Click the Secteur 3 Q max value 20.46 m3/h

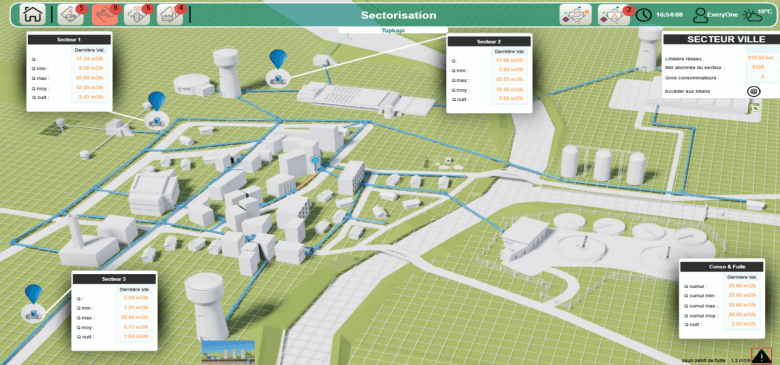point(136,317)
